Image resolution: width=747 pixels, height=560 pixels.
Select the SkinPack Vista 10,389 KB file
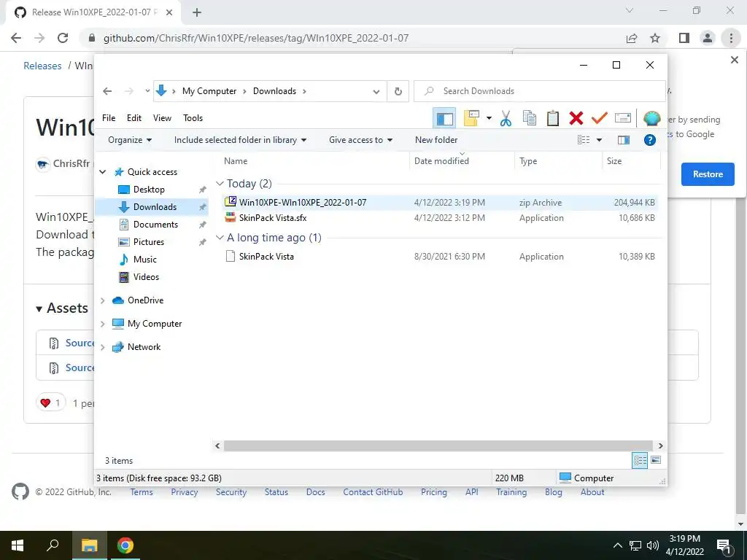tap(440, 257)
